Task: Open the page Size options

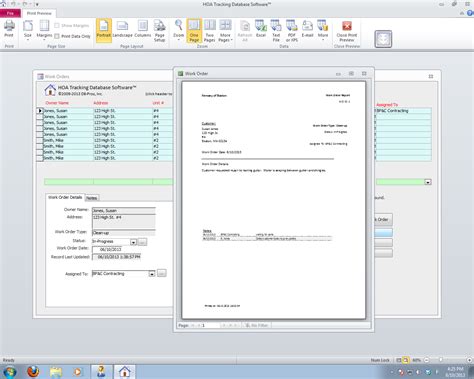Action: (x=28, y=30)
